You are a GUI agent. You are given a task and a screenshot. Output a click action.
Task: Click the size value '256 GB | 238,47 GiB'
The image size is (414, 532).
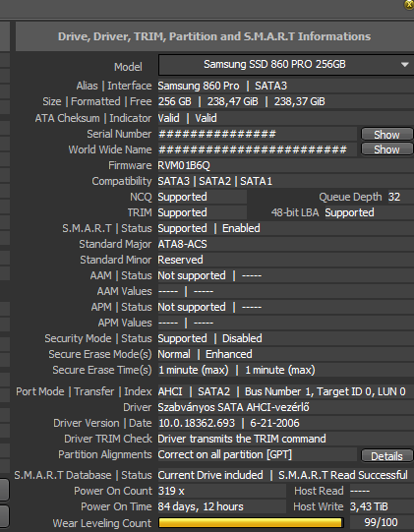[x=207, y=101]
